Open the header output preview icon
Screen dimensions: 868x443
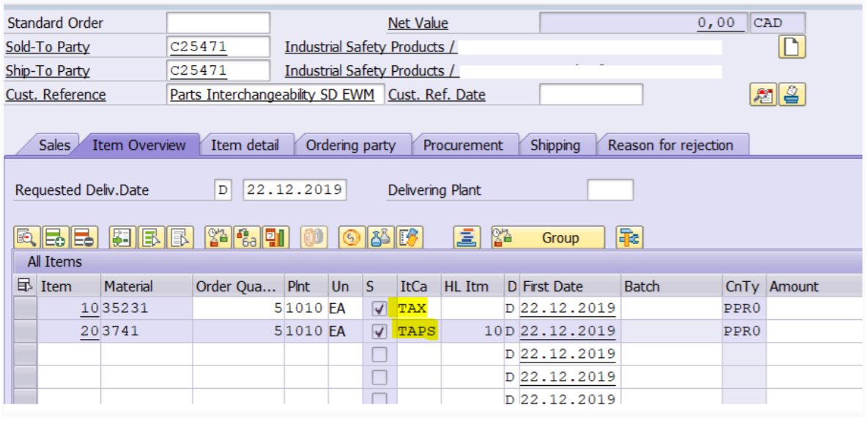click(763, 94)
